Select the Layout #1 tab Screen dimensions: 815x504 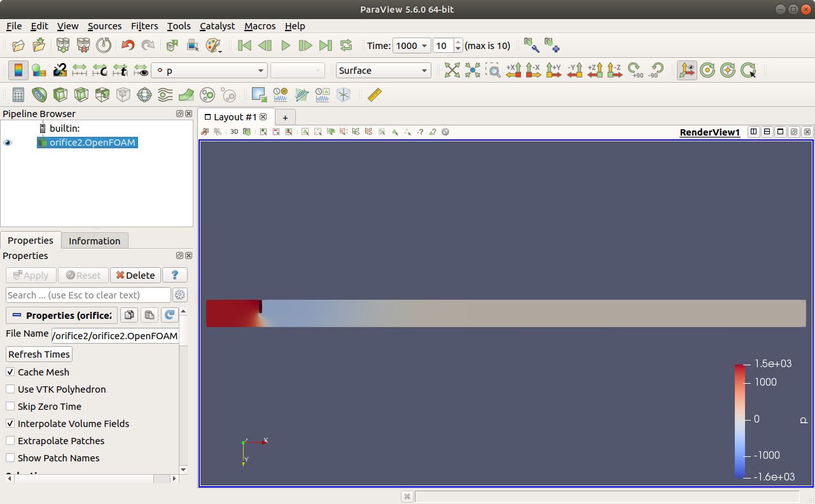235,117
